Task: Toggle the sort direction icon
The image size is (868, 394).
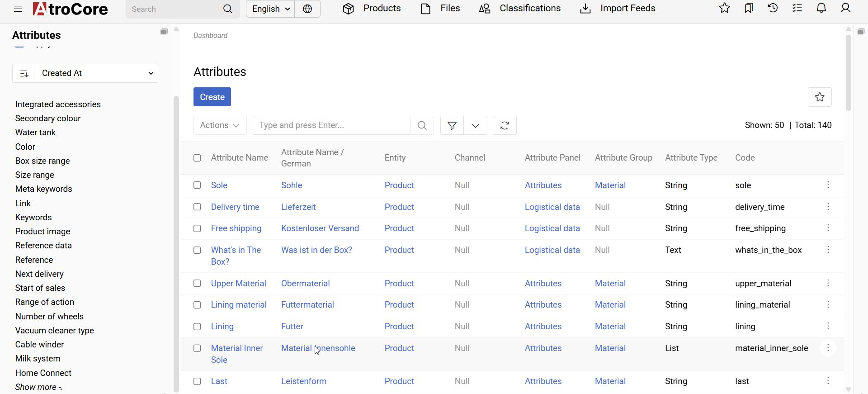Action: [24, 73]
